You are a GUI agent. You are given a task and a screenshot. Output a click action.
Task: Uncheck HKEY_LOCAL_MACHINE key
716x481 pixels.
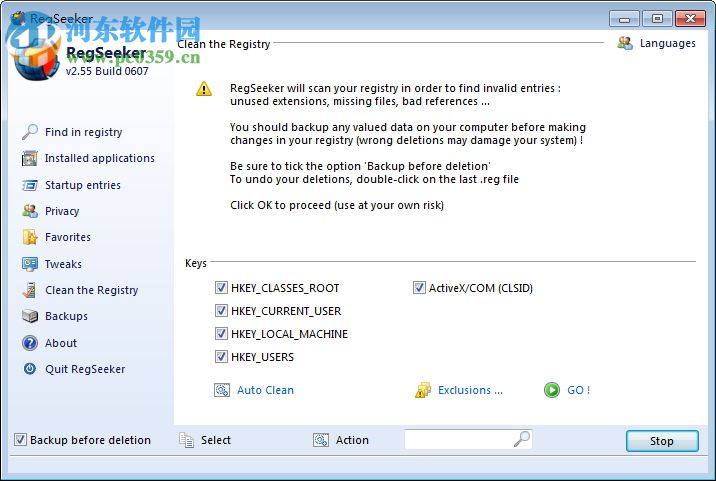pyautogui.click(x=221, y=333)
